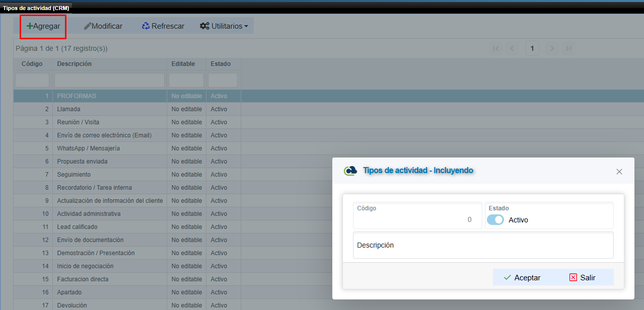Click the Agregar plus button
Image resolution: width=644 pixels, height=310 pixels.
[x=43, y=26]
